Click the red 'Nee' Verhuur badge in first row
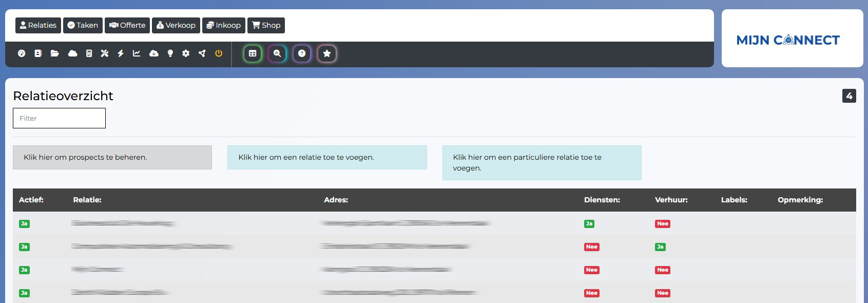The width and height of the screenshot is (868, 303). click(663, 223)
